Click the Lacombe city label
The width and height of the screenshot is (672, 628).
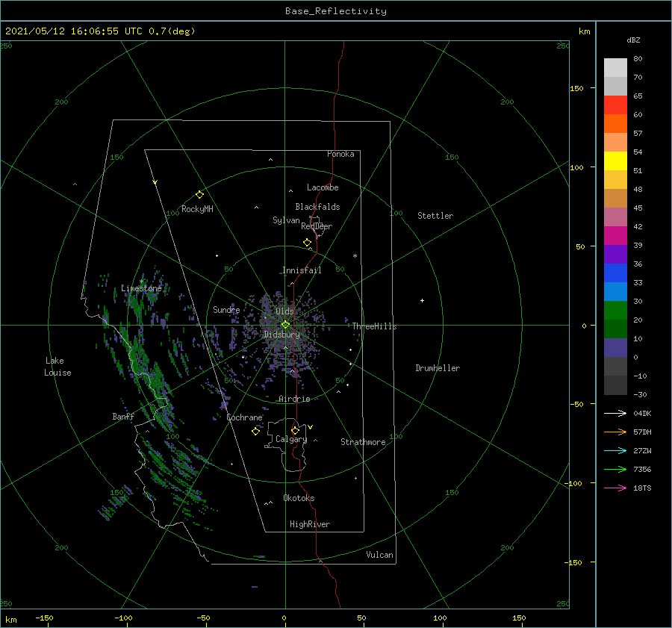(x=323, y=187)
